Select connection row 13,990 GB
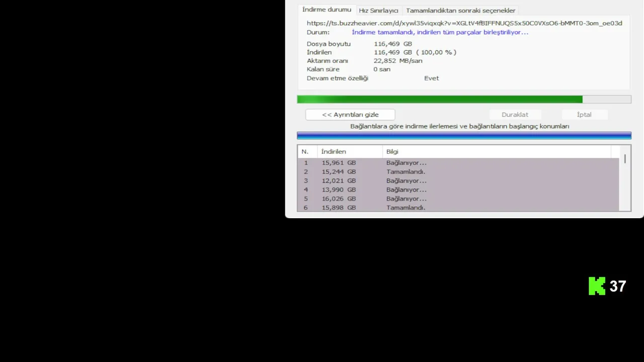 (458, 190)
